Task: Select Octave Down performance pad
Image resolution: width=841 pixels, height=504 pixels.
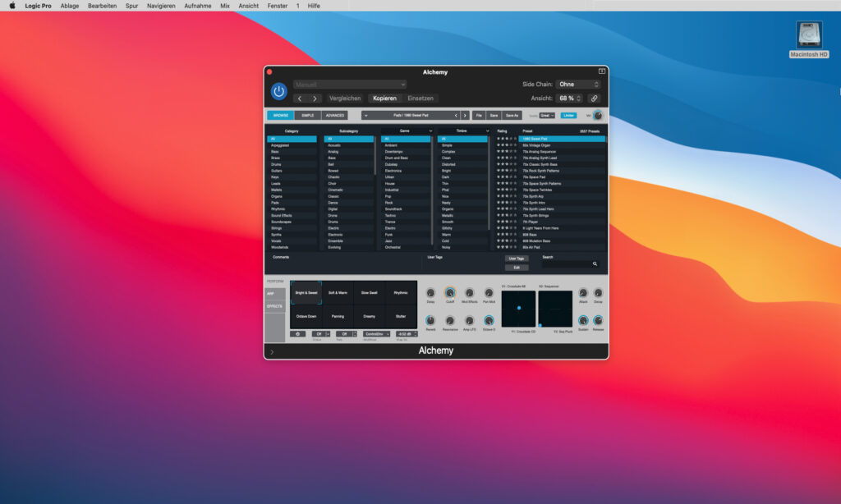Action: pyautogui.click(x=306, y=316)
